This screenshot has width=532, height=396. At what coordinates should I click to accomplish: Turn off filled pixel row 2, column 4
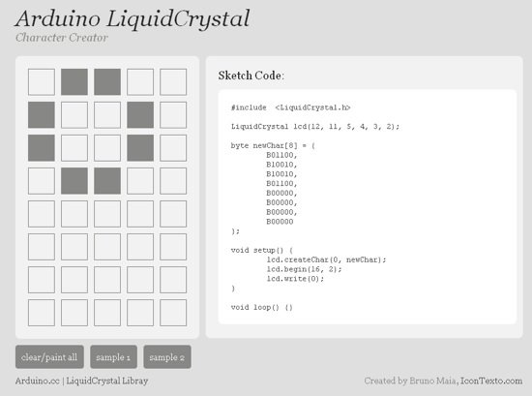(140, 115)
